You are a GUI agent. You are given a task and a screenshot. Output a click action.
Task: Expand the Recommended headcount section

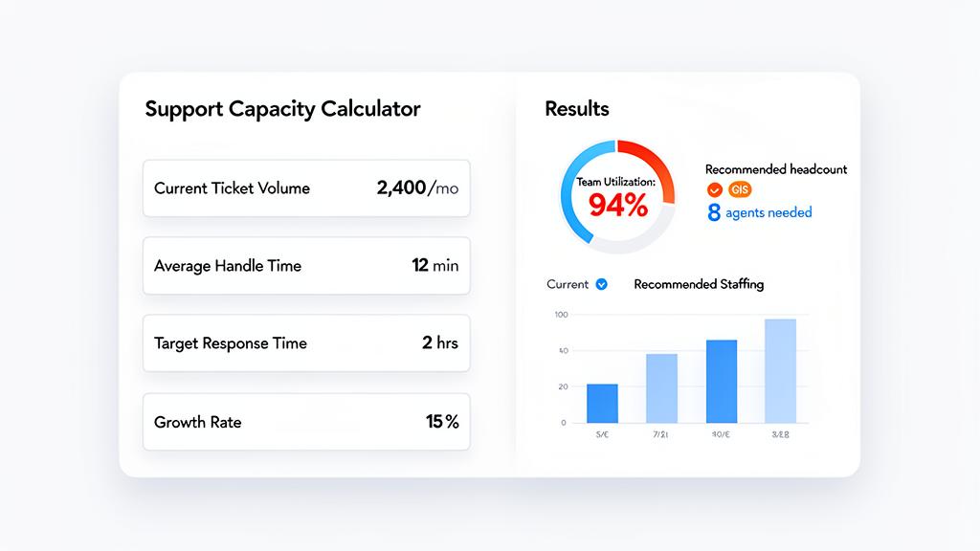pos(776,169)
